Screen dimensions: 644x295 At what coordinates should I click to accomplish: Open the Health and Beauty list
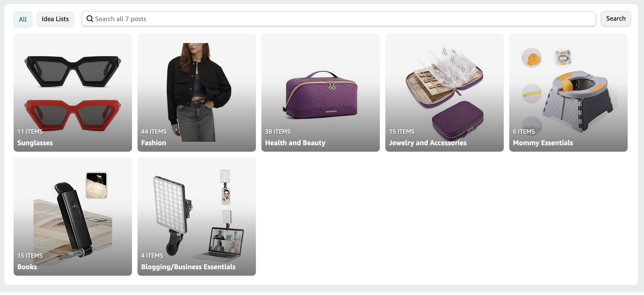[x=320, y=92]
